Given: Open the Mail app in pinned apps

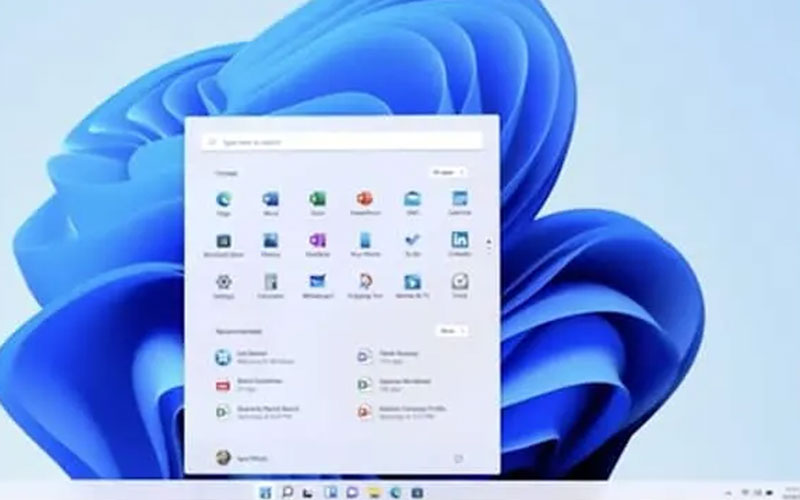Looking at the screenshot, I should pyautogui.click(x=412, y=203).
